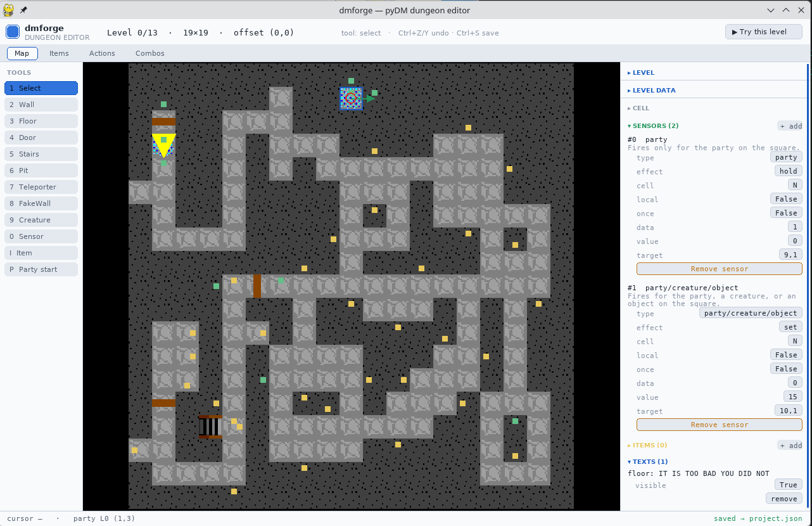
Task: Choose the Stairs tool
Action: tap(41, 154)
